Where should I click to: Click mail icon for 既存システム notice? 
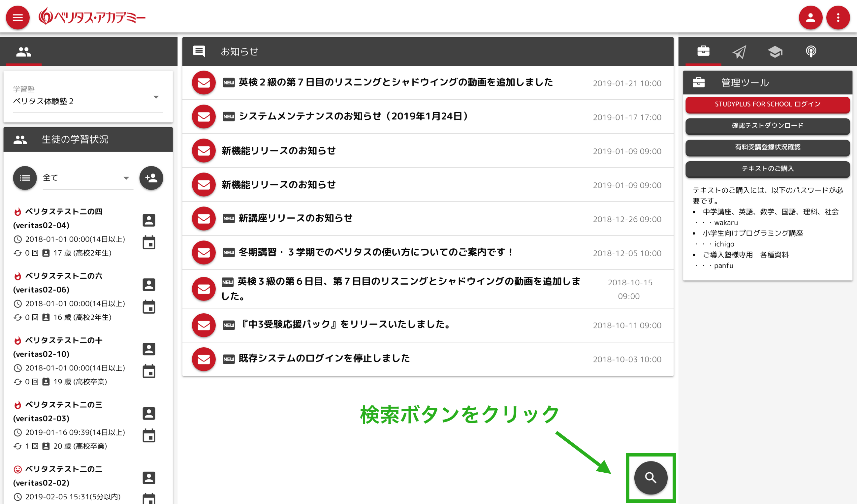(204, 359)
